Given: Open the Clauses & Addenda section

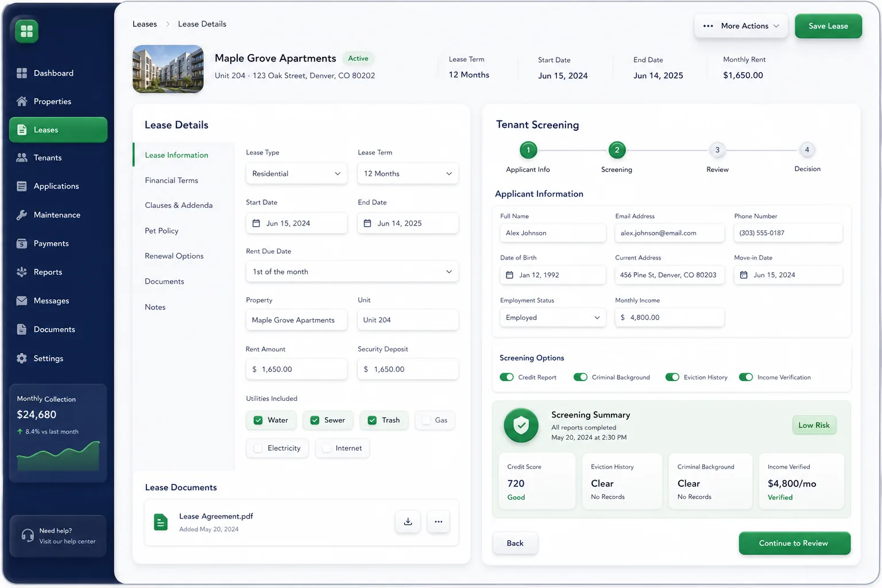Looking at the screenshot, I should (179, 205).
